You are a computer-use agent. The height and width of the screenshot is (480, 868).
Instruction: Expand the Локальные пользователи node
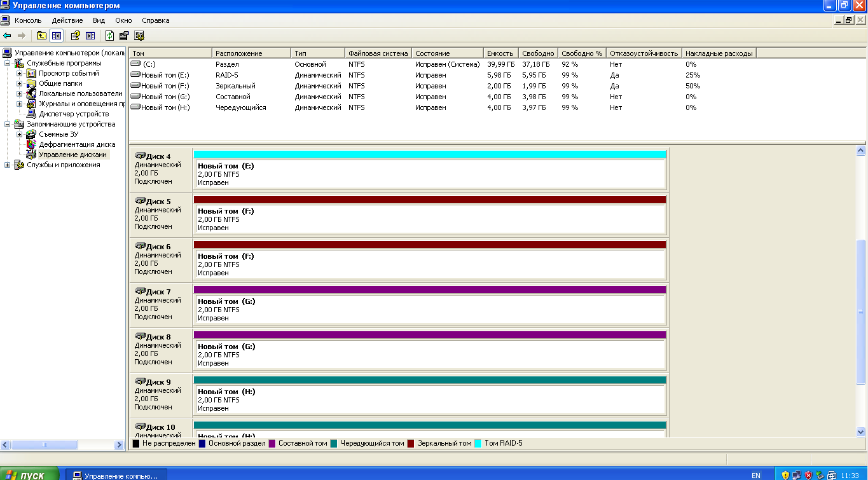coord(19,93)
